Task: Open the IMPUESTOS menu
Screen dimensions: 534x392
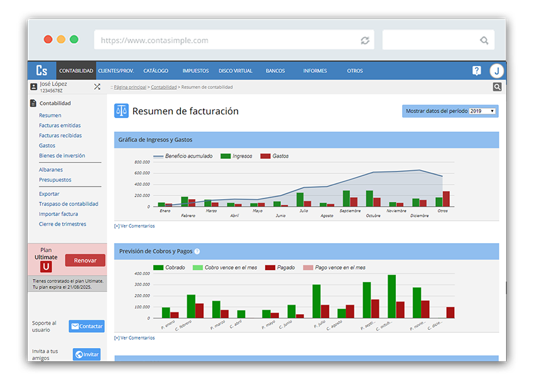Action: tap(195, 71)
